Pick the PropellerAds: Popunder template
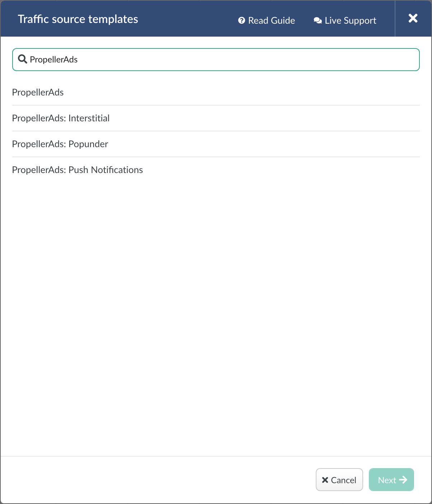This screenshot has width=432, height=504. point(216,144)
